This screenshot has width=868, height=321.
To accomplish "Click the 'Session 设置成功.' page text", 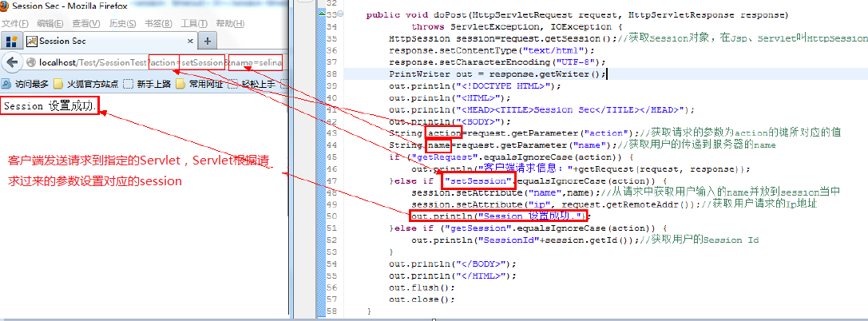I will [50, 106].
